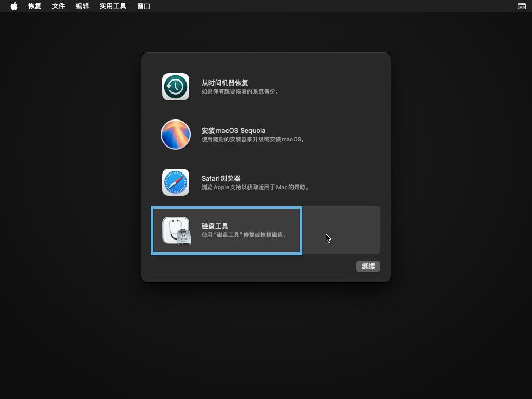This screenshot has width=532, height=399.
Task: Click the Time Machine clock icon
Action: pos(176,87)
